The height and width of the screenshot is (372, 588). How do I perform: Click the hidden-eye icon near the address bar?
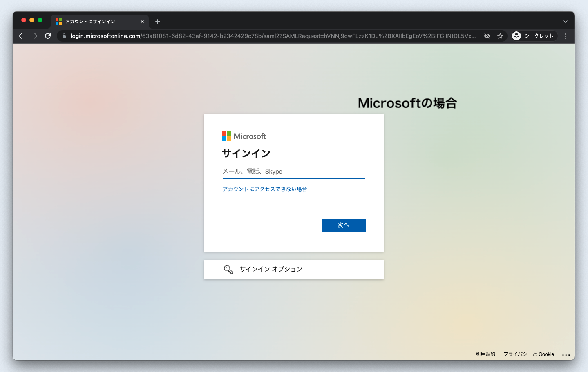coord(487,36)
